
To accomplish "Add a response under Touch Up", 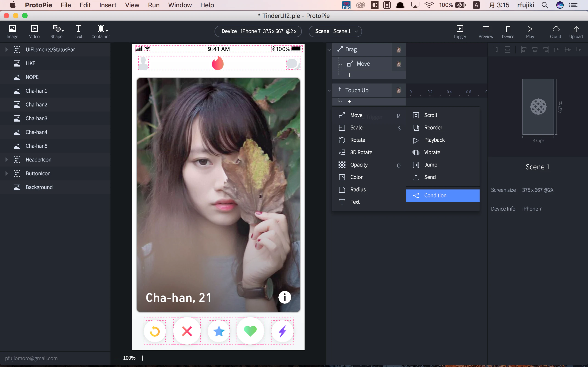I will (349, 101).
